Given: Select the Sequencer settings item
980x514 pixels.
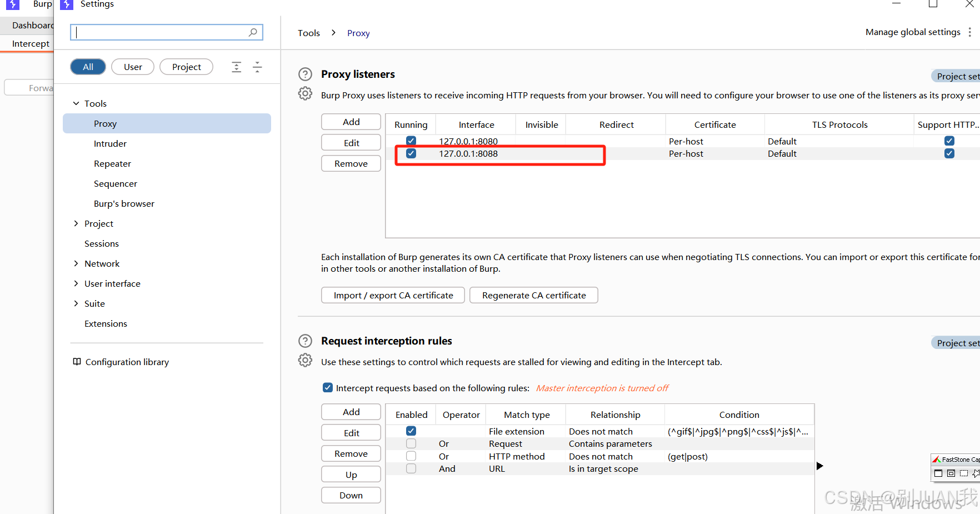Looking at the screenshot, I should tap(115, 183).
